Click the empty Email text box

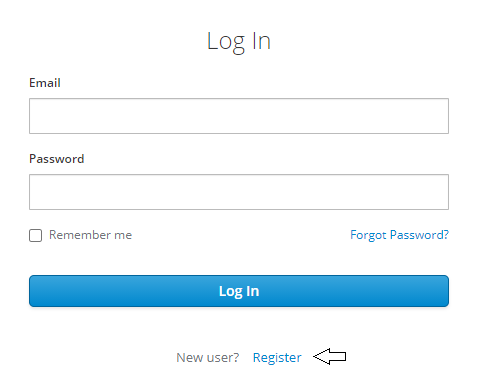pyautogui.click(x=239, y=116)
